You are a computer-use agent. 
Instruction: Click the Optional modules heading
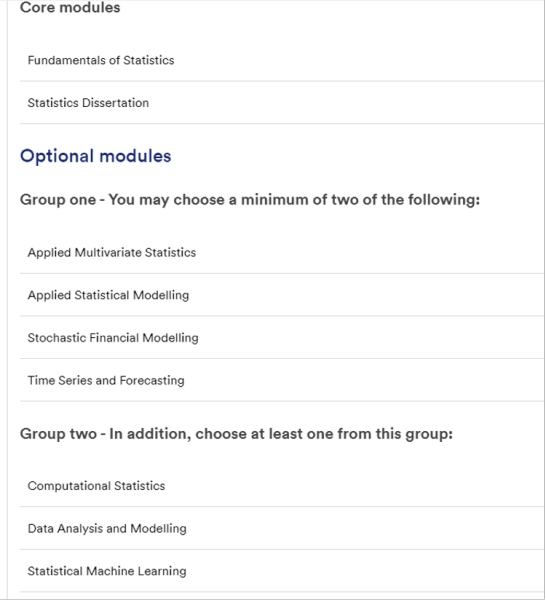pos(96,156)
